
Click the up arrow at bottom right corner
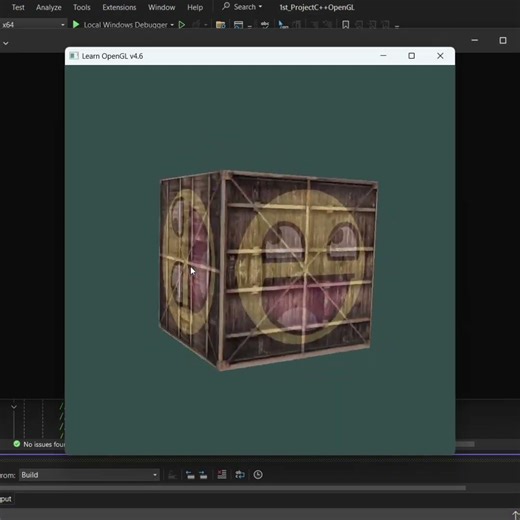pyautogui.click(x=515, y=515)
